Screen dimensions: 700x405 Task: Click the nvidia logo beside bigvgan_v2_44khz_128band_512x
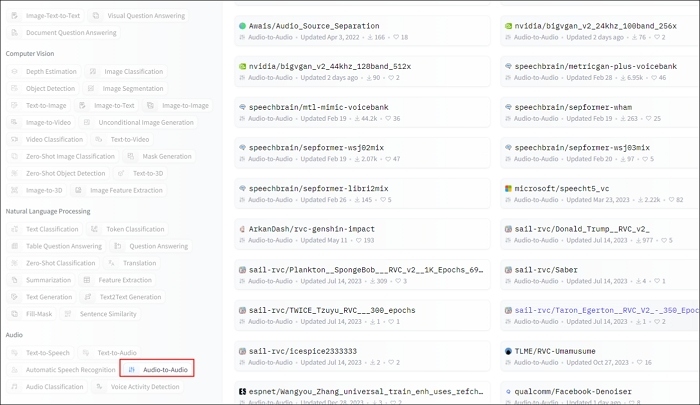243,66
